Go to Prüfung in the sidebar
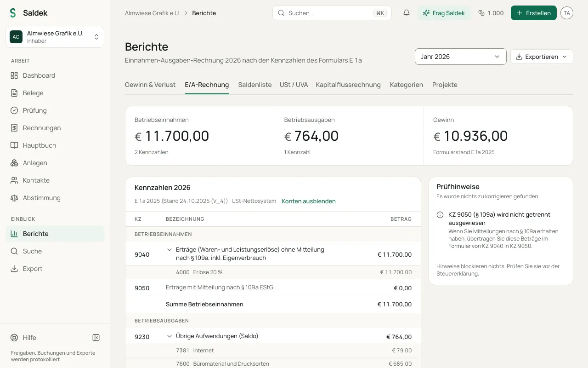Image resolution: width=588 pixels, height=368 pixels. coord(55,110)
